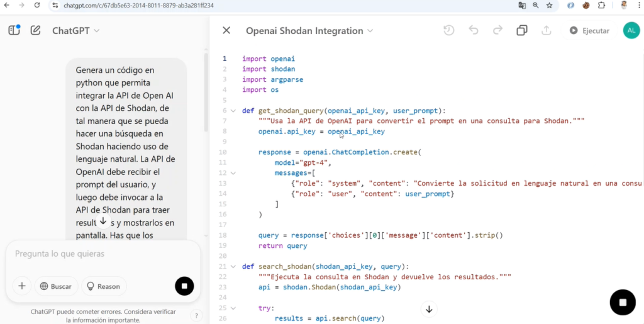Image resolution: width=644 pixels, height=324 pixels.
Task: Toggle the Reason mode option
Action: 104,286
